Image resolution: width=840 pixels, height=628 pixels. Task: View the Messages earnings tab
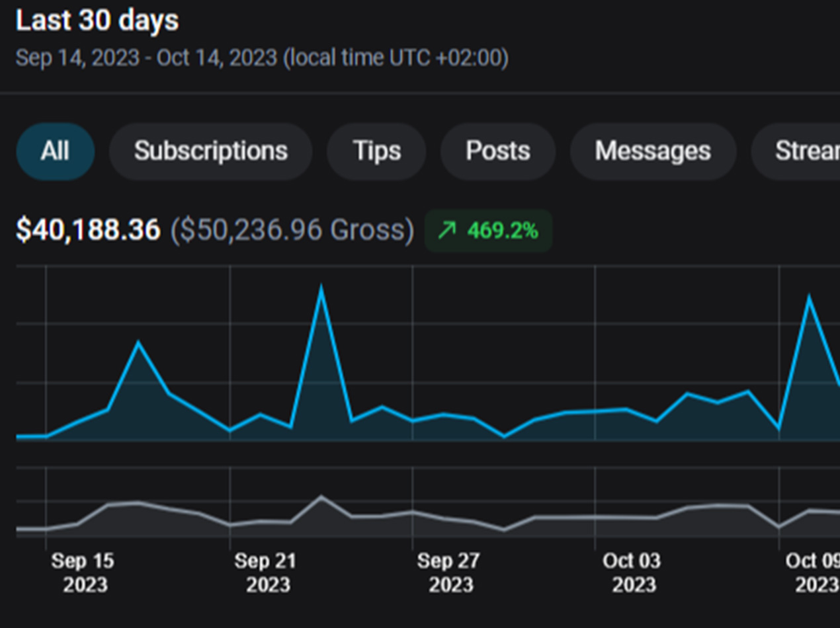coord(652,151)
